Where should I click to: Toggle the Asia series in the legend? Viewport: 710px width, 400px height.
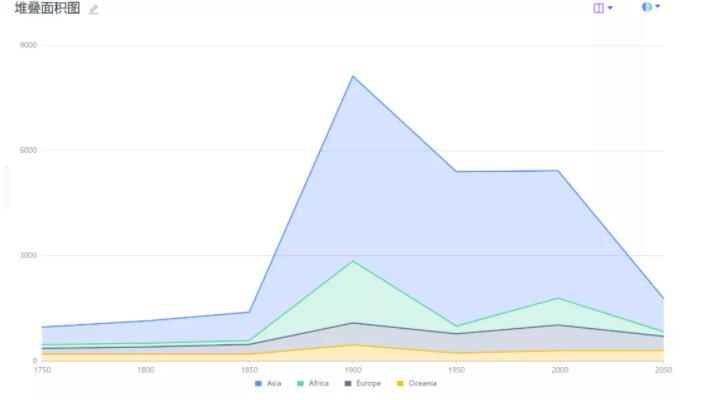(273, 383)
